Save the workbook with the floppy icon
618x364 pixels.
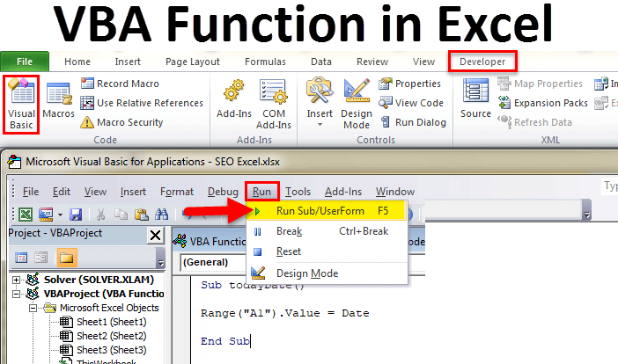76,215
